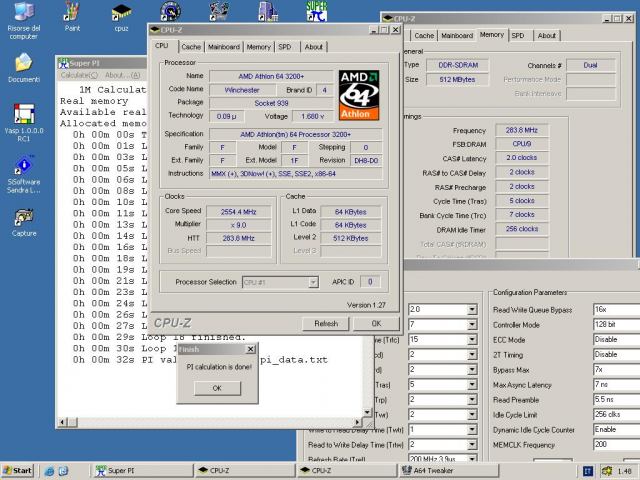Click CAS# Latency value 2.0 clocks
The image size is (640, 480).
point(522,158)
